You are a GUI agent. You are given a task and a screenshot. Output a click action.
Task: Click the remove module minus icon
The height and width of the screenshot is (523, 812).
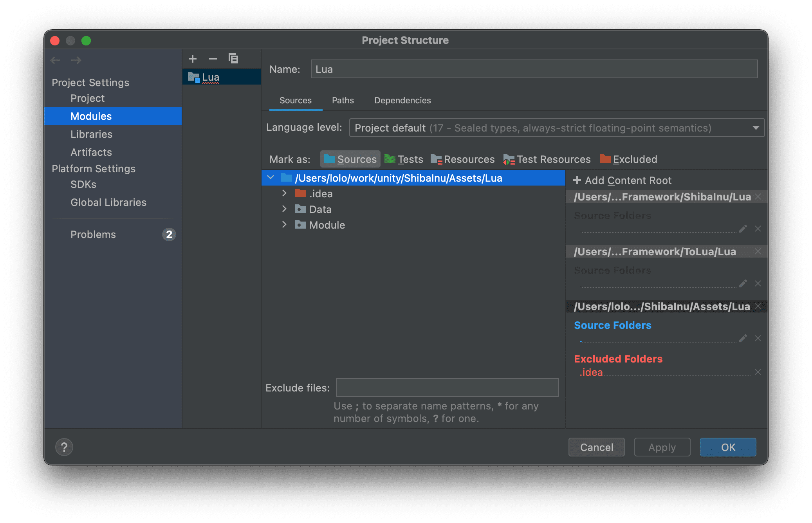click(x=213, y=59)
